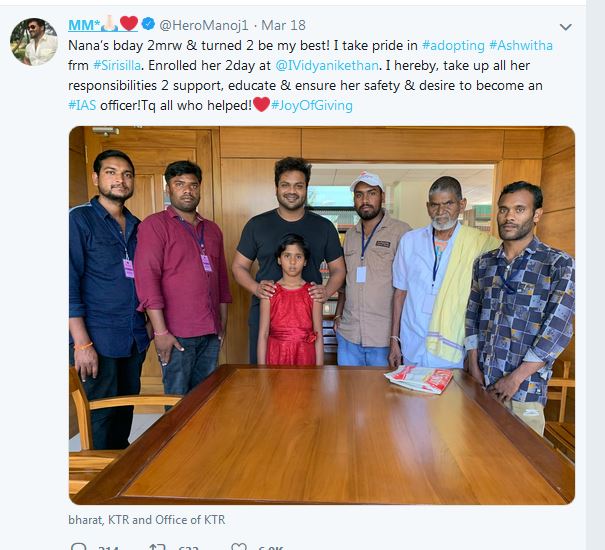Open the MM* display name profile
Image resolution: width=605 pixels, height=550 pixels.
83,24
